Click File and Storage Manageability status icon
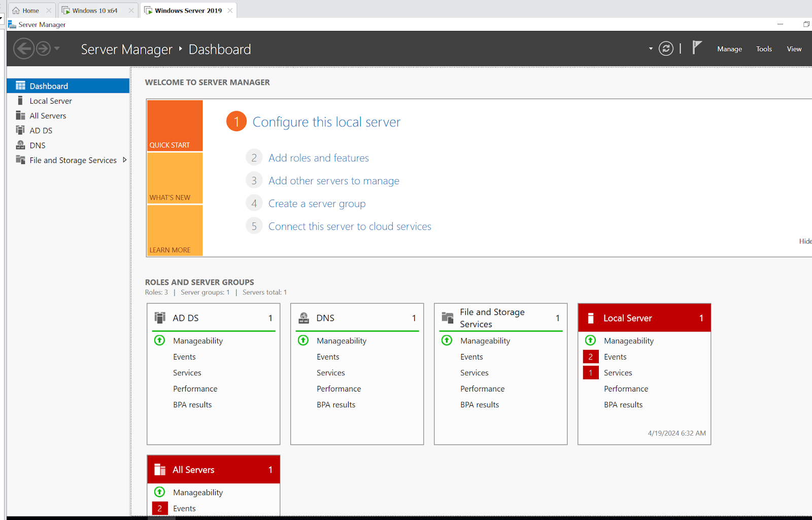812x520 pixels. pyautogui.click(x=447, y=340)
